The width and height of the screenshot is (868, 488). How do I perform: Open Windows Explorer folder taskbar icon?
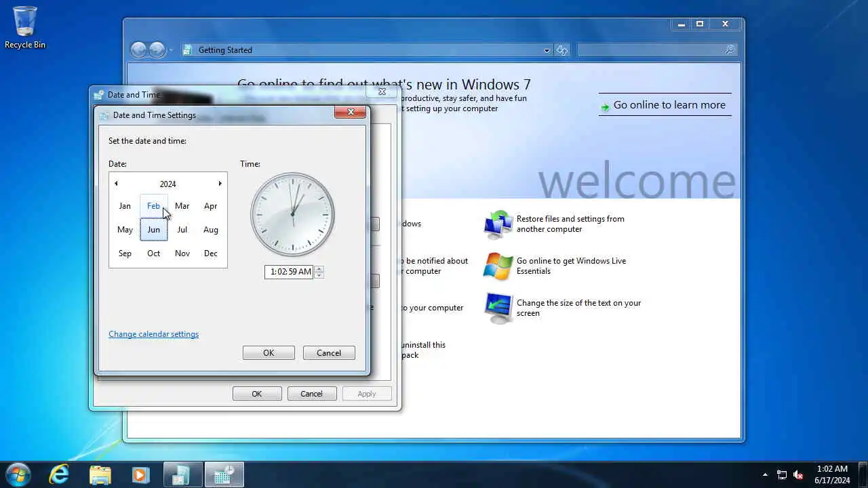tap(100, 474)
